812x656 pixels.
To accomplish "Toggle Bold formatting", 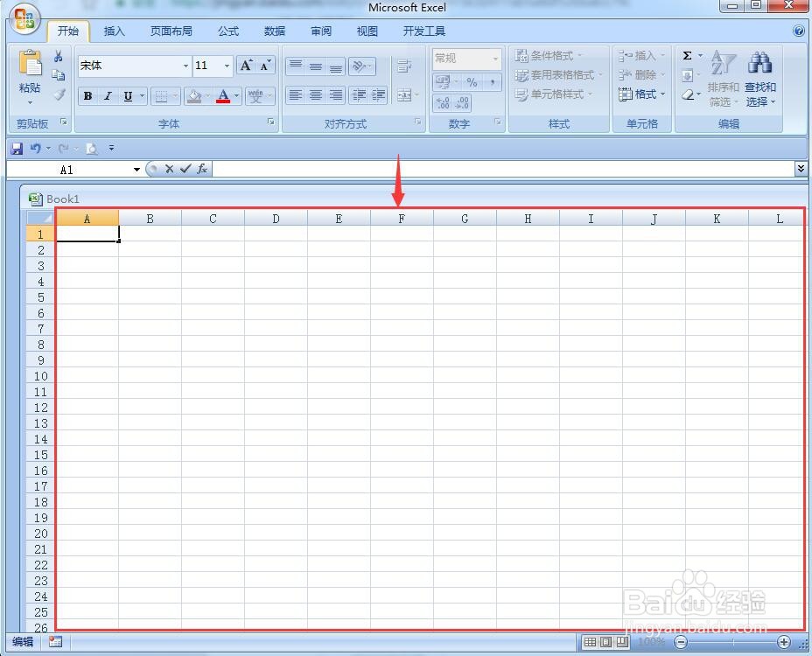I will click(x=87, y=96).
